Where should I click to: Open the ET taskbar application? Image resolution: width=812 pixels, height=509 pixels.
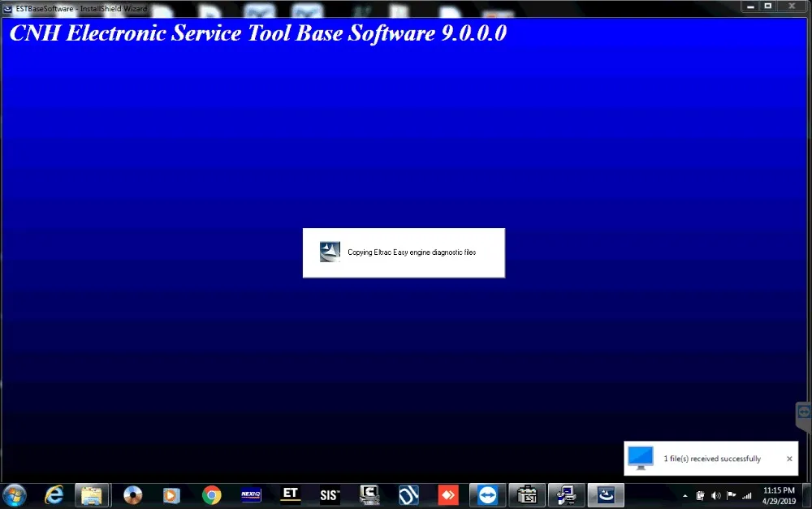(x=290, y=494)
